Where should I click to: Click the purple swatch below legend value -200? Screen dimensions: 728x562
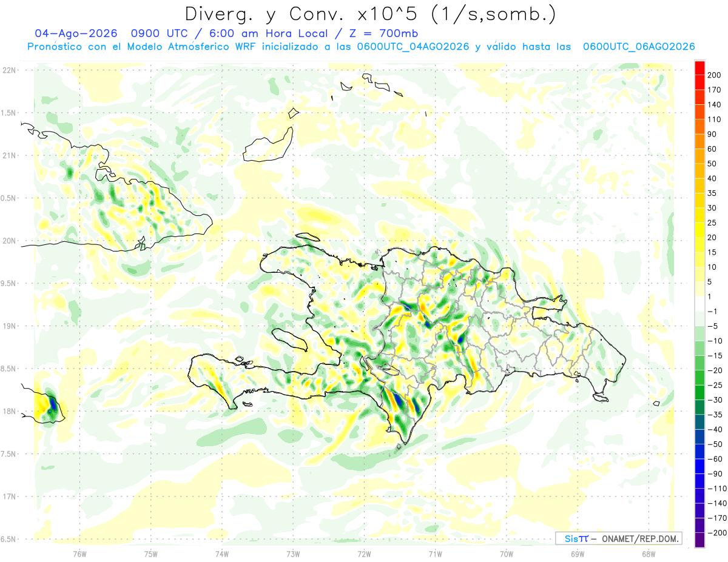point(699,540)
